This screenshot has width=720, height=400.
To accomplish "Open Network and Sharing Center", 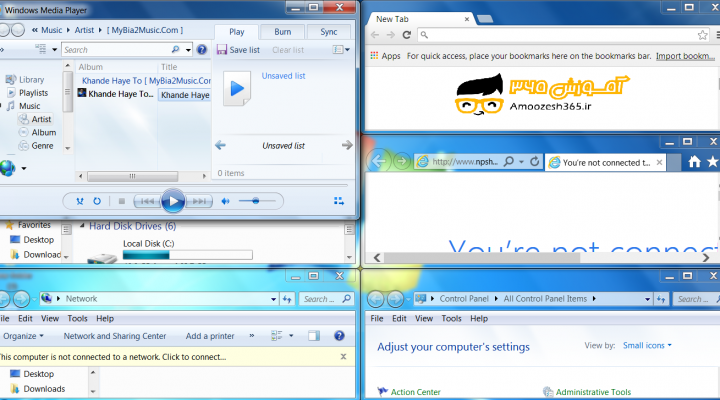I will 115,336.
